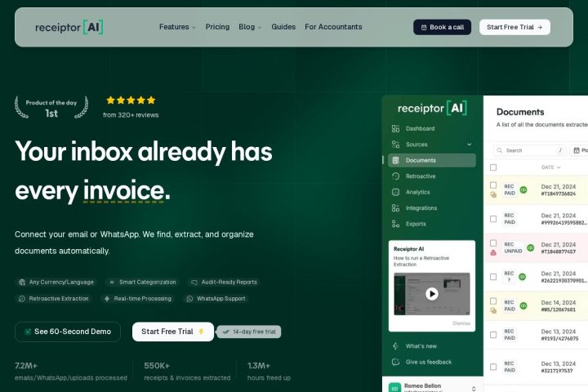Click header Start Free Trial button

coord(514,27)
